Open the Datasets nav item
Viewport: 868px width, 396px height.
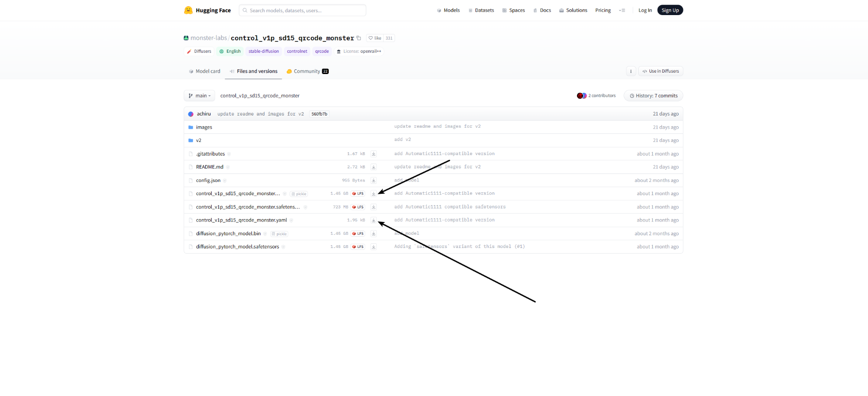click(481, 10)
